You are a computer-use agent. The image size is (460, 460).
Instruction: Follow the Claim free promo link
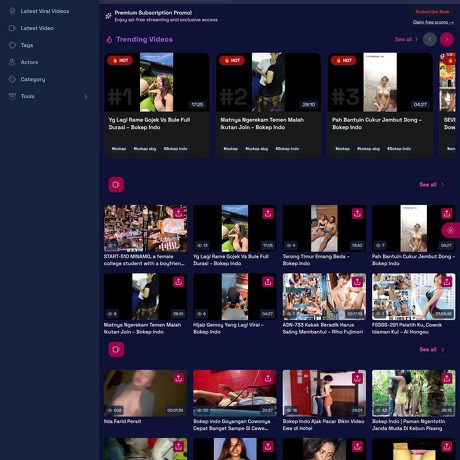[x=433, y=22]
